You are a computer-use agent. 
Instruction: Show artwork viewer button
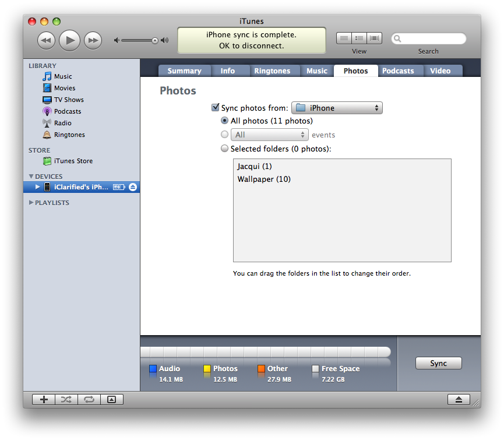112,400
